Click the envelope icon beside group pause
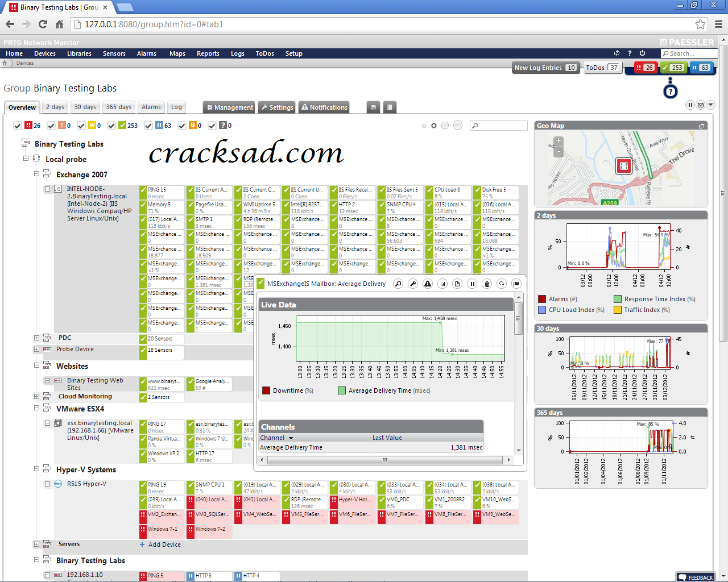The image size is (728, 582). point(701,105)
